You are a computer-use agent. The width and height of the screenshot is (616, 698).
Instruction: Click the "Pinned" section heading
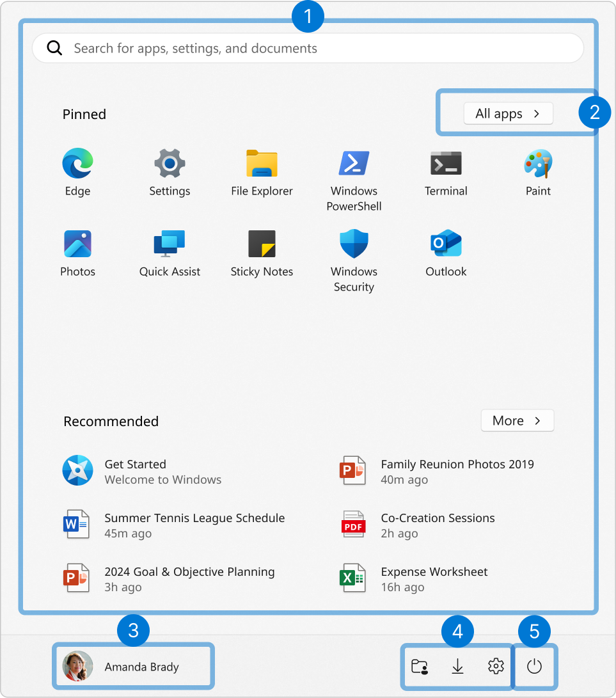[x=84, y=115]
